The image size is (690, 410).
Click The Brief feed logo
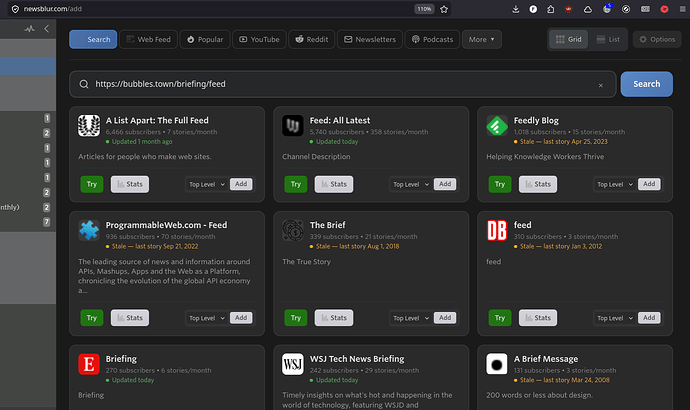[x=293, y=231]
